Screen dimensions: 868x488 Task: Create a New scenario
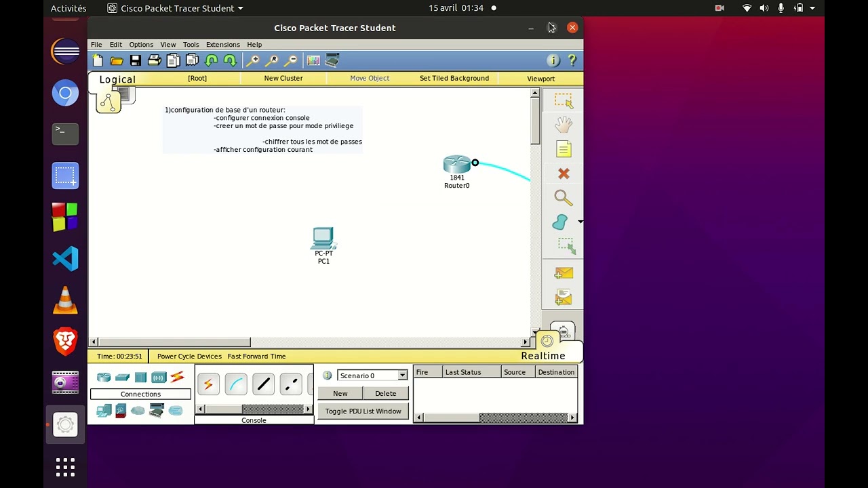(x=340, y=394)
